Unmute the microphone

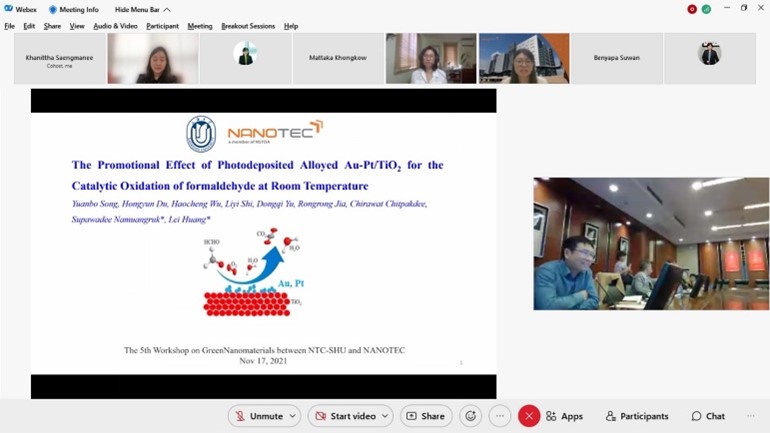coord(257,416)
